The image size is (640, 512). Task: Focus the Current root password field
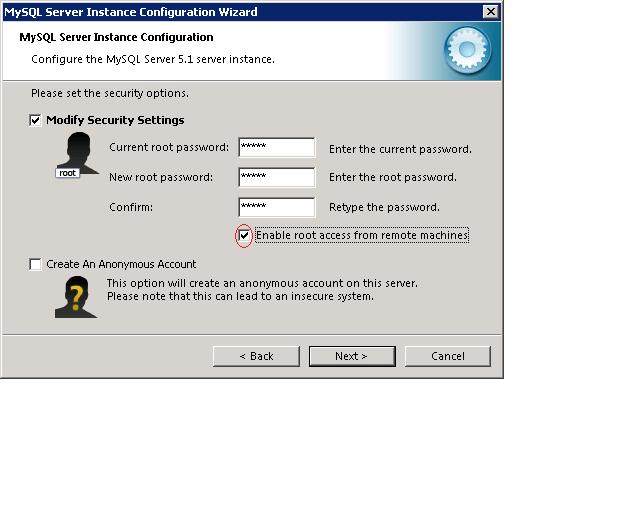(277, 147)
